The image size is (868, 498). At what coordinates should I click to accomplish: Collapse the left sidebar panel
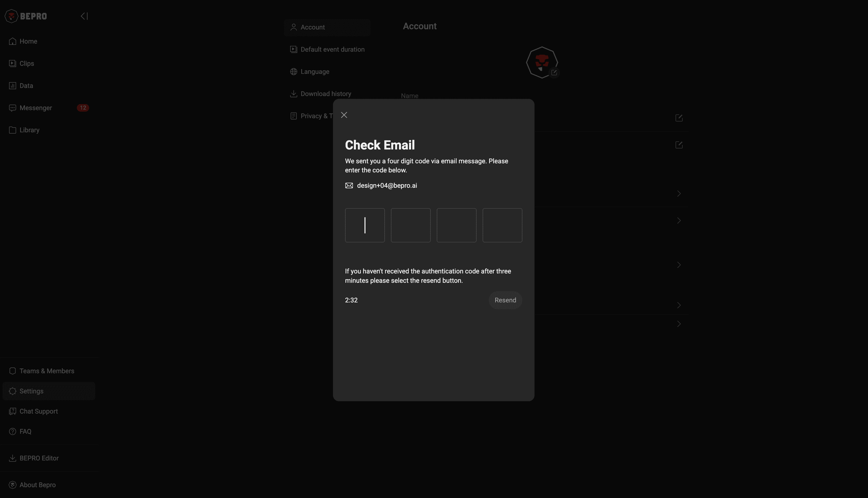click(x=84, y=16)
